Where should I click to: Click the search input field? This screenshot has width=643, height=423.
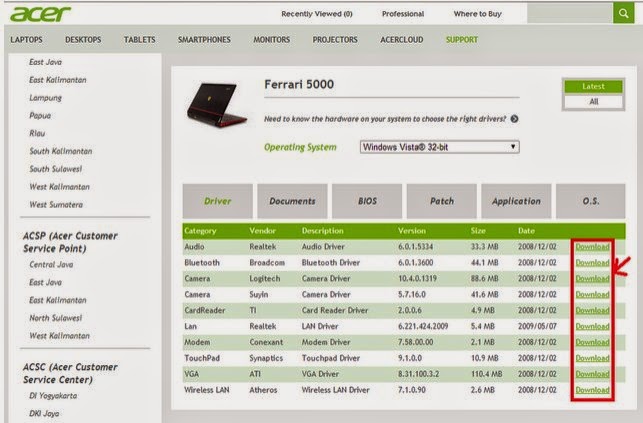pos(570,13)
